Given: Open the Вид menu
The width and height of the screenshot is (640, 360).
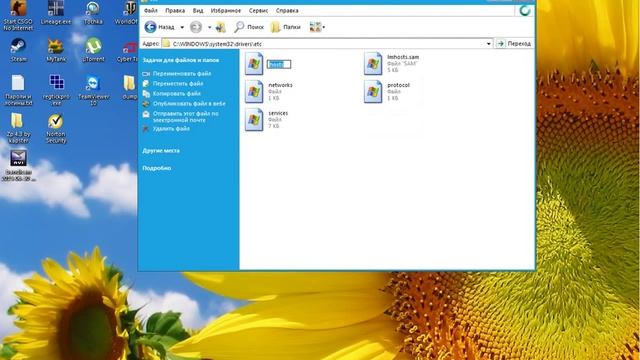Looking at the screenshot, I should click(198, 10).
